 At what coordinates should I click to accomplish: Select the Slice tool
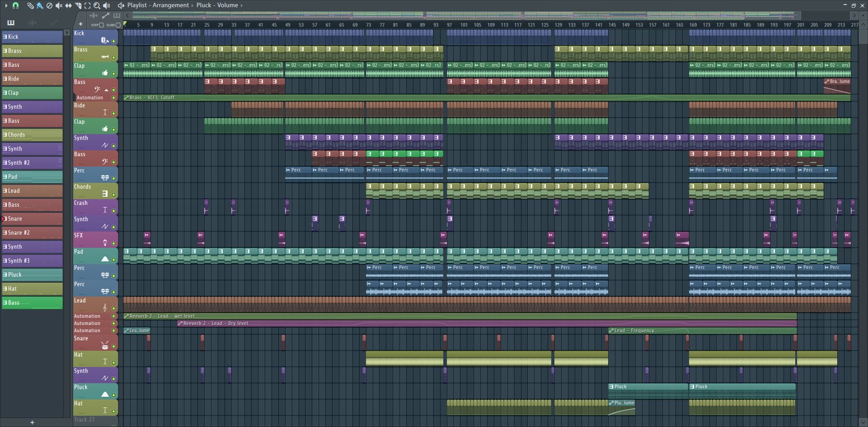point(78,5)
